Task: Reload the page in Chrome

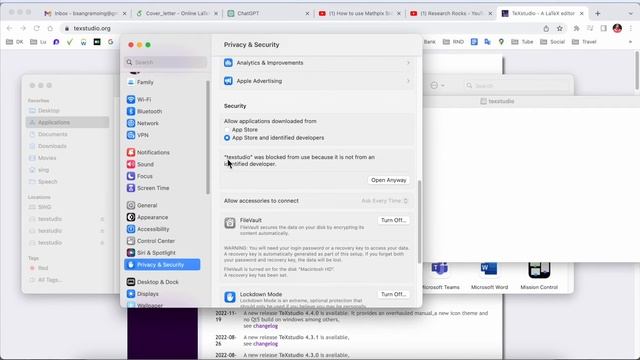Action: click(x=37, y=28)
